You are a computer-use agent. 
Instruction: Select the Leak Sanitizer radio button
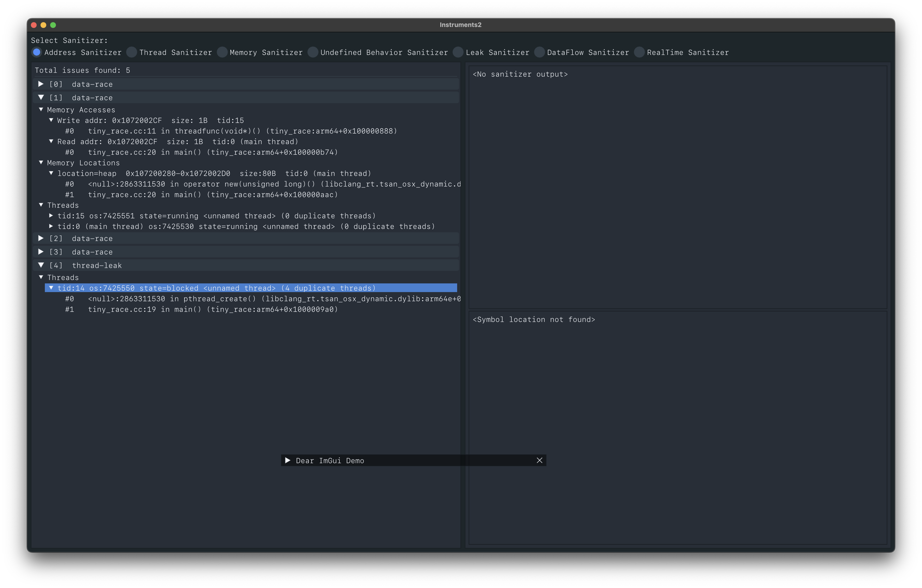[458, 52]
